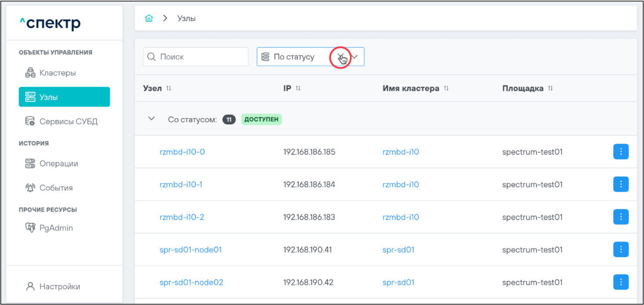Image resolution: width=644 pixels, height=305 pixels.
Task: Open actions menu for rzmbd-i10-0 row
Action: [620, 152]
